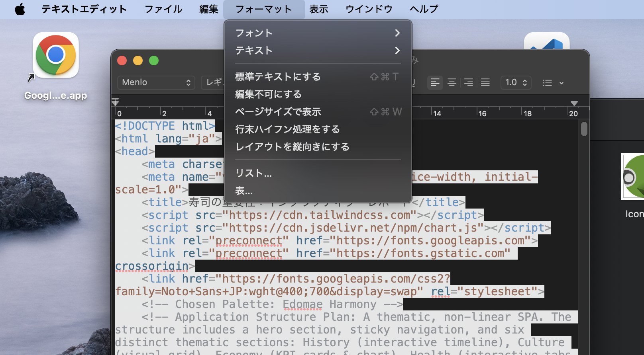This screenshot has width=644, height=355.
Task: Open the ファイル menu
Action: 163,9
